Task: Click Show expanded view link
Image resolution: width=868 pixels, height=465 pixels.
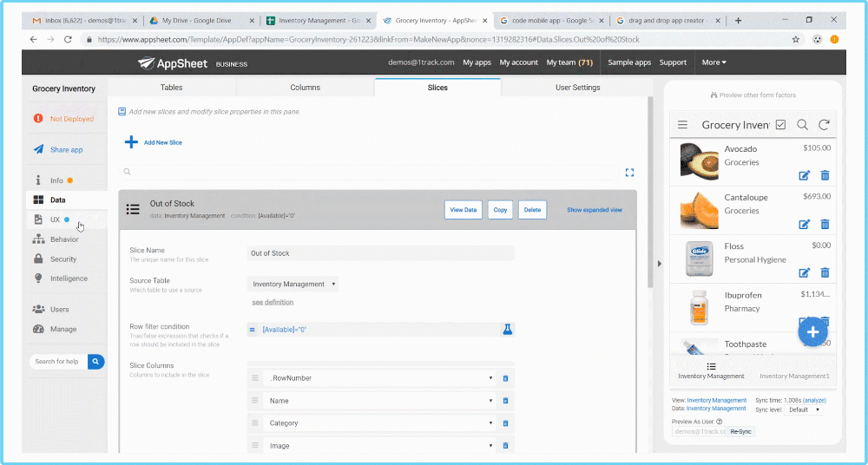Action: pos(595,210)
